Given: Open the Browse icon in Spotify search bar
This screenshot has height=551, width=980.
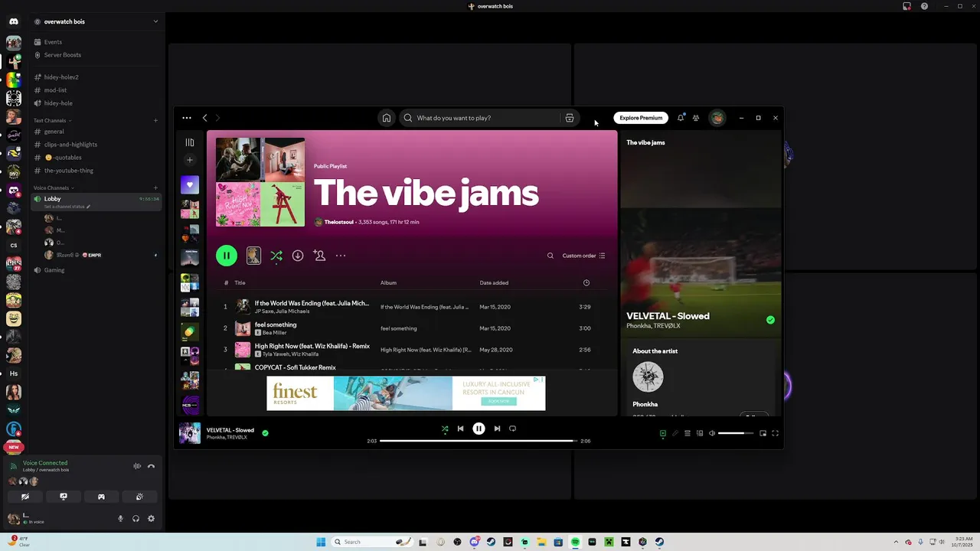Looking at the screenshot, I should 569,118.
